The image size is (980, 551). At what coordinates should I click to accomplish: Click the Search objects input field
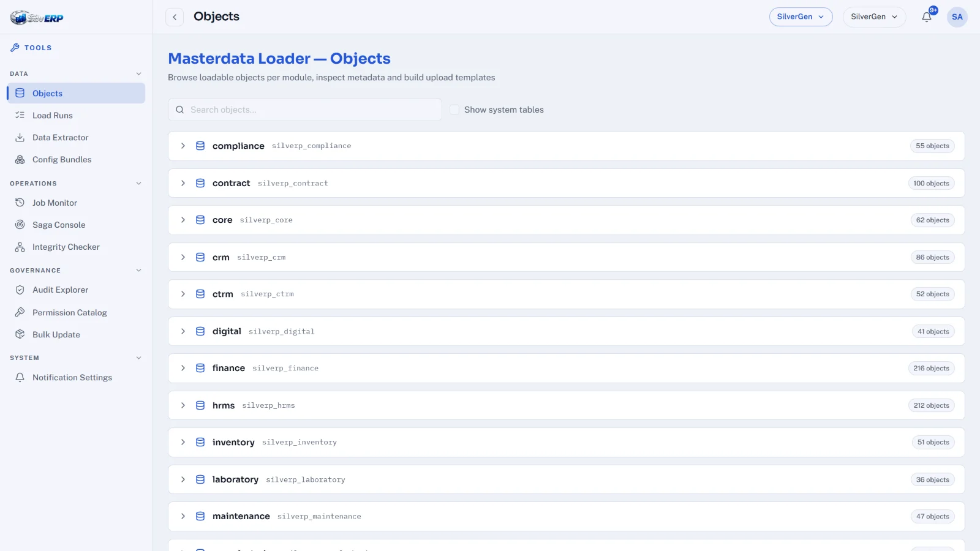(x=305, y=110)
